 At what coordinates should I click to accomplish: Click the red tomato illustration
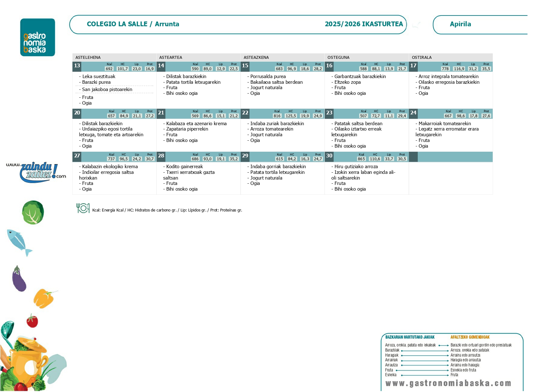(x=32, y=321)
